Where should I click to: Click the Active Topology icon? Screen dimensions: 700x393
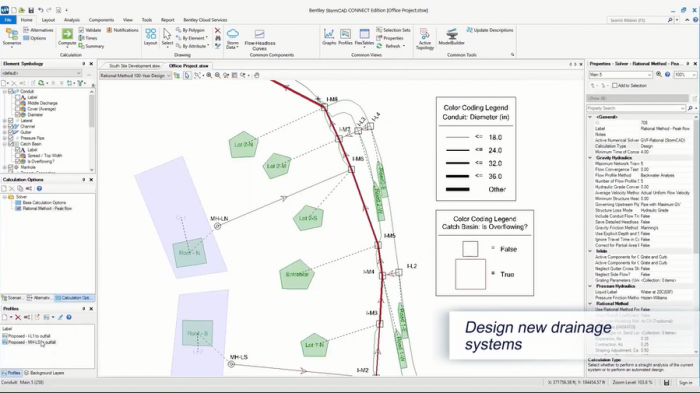pos(425,39)
